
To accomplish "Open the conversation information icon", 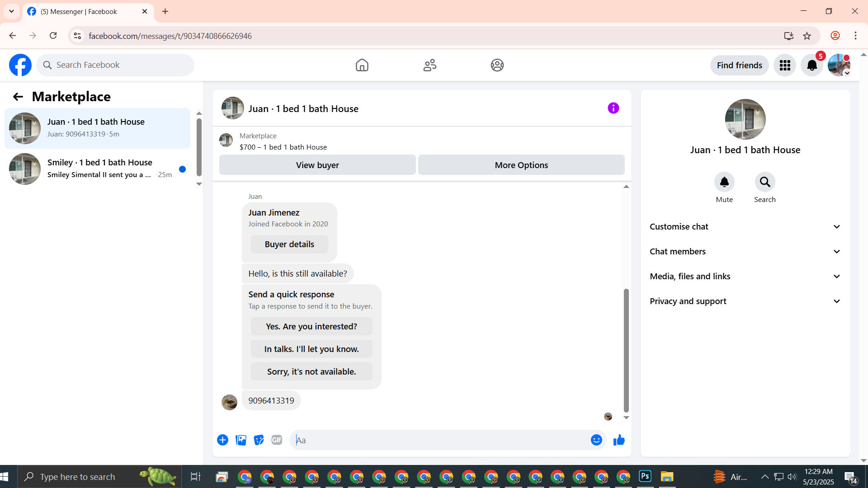I will click(613, 108).
